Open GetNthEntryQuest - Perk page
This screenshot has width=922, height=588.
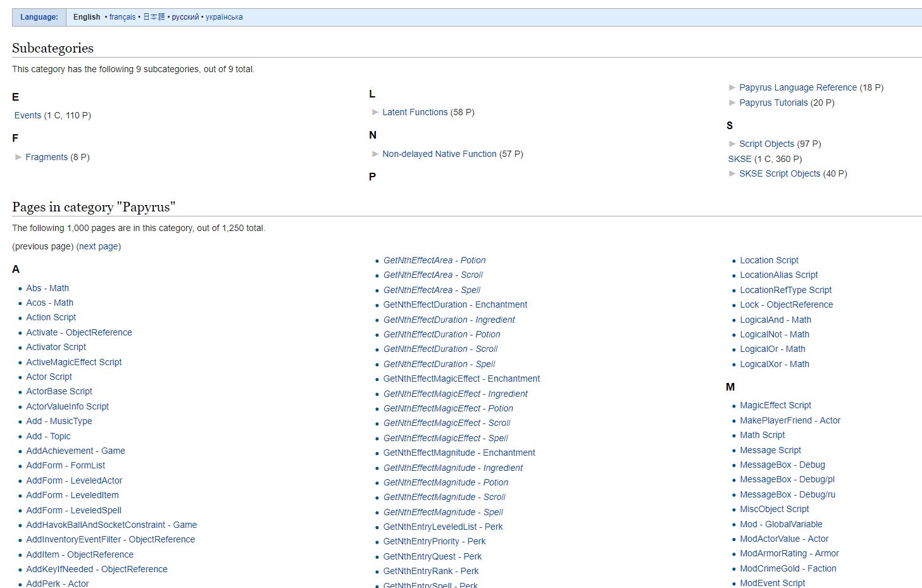432,556
